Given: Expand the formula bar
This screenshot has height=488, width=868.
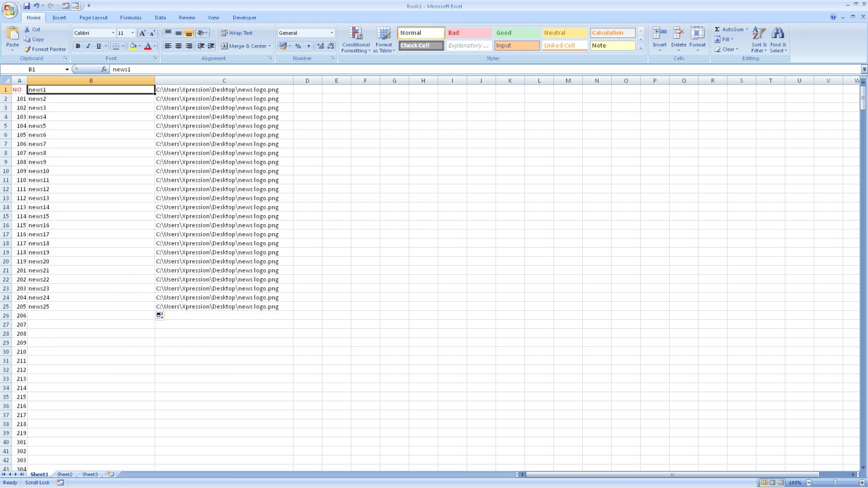Looking at the screenshot, I should click(x=864, y=69).
